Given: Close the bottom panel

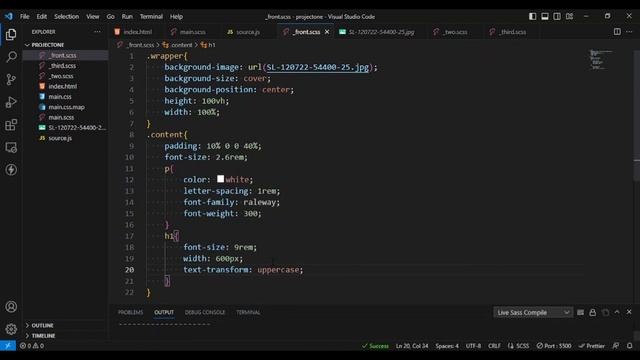Looking at the screenshot, I should [629, 312].
